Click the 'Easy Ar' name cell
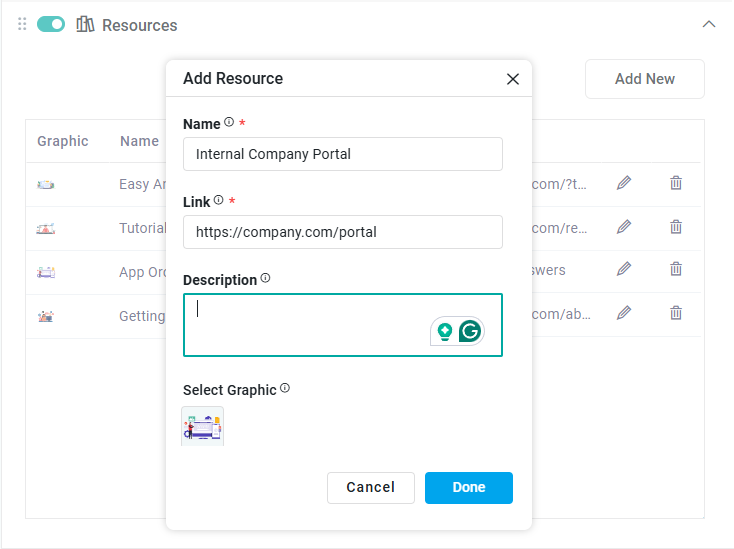The width and height of the screenshot is (734, 549). click(x=143, y=184)
